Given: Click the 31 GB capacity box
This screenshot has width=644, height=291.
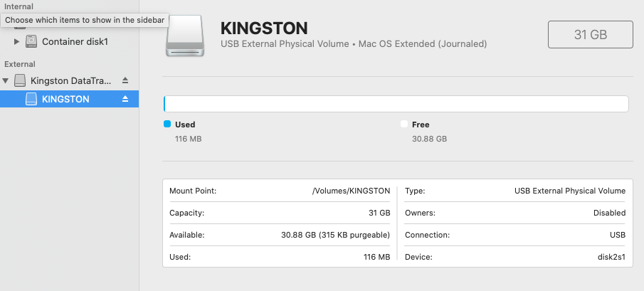Looking at the screenshot, I should (590, 34).
